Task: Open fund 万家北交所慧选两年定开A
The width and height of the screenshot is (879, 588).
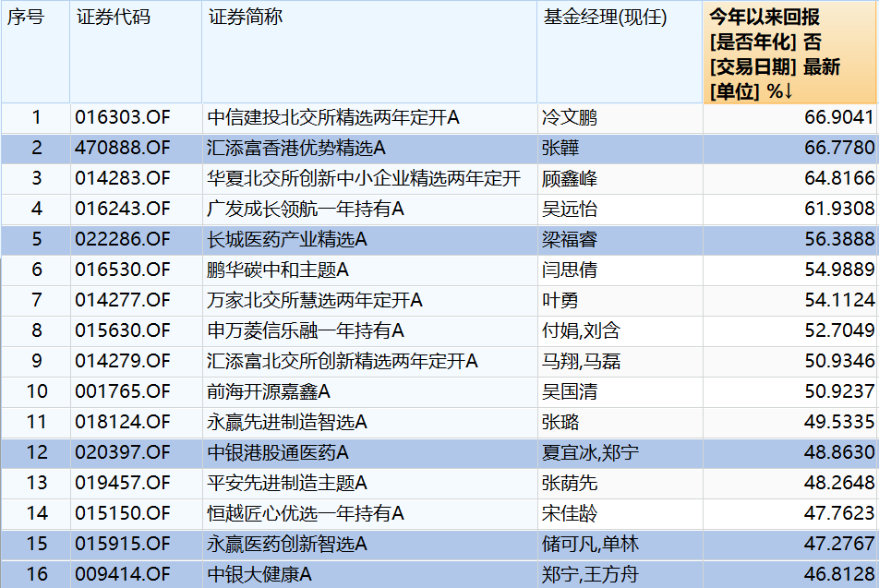Action: pos(315,300)
